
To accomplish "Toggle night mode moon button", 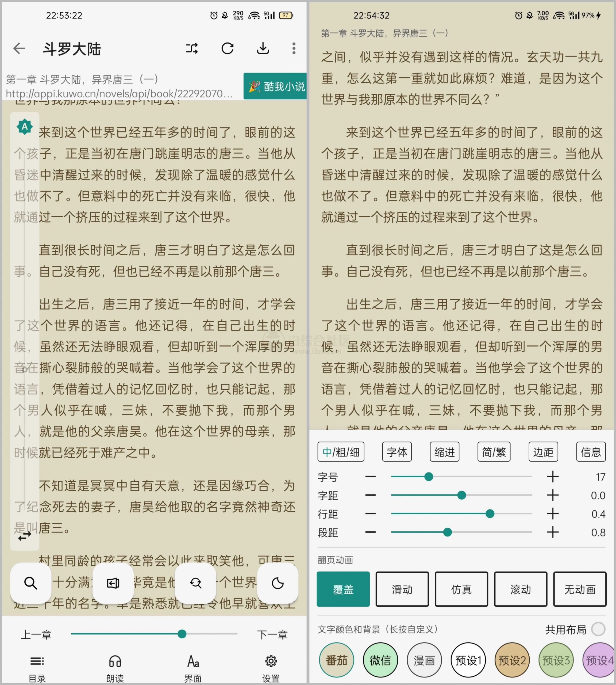I will [x=278, y=583].
